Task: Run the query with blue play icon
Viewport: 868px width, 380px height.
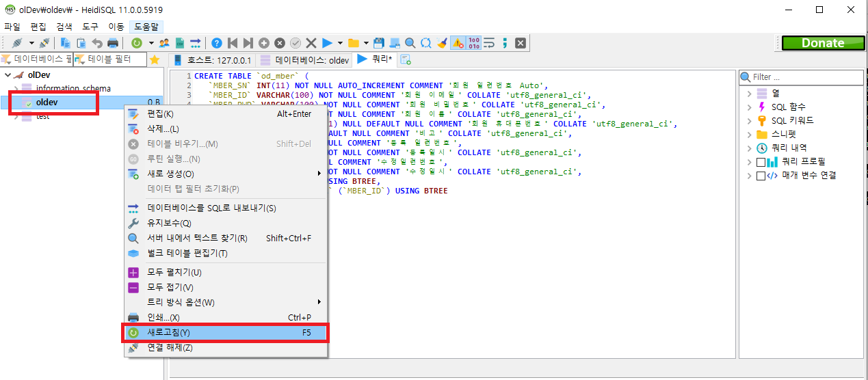Action: pyautogui.click(x=327, y=42)
